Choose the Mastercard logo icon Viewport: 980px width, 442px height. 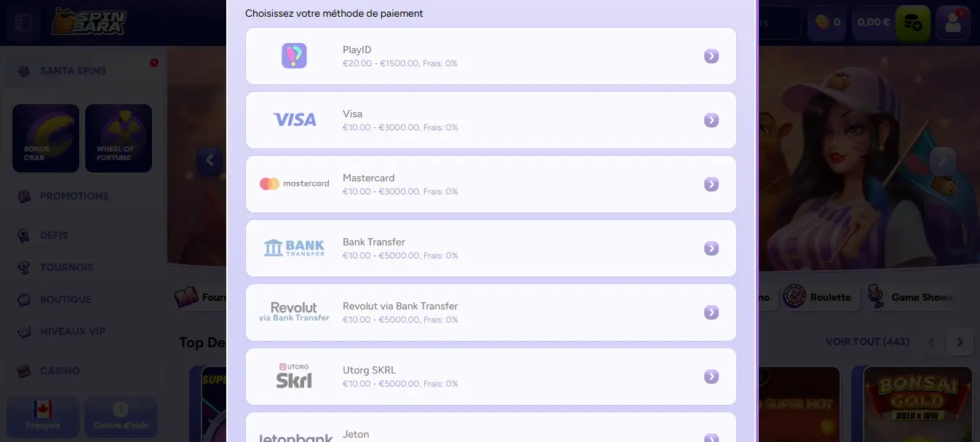294,184
